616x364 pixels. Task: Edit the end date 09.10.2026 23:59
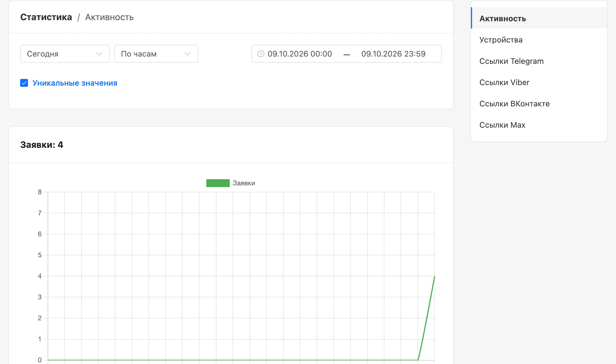point(393,54)
